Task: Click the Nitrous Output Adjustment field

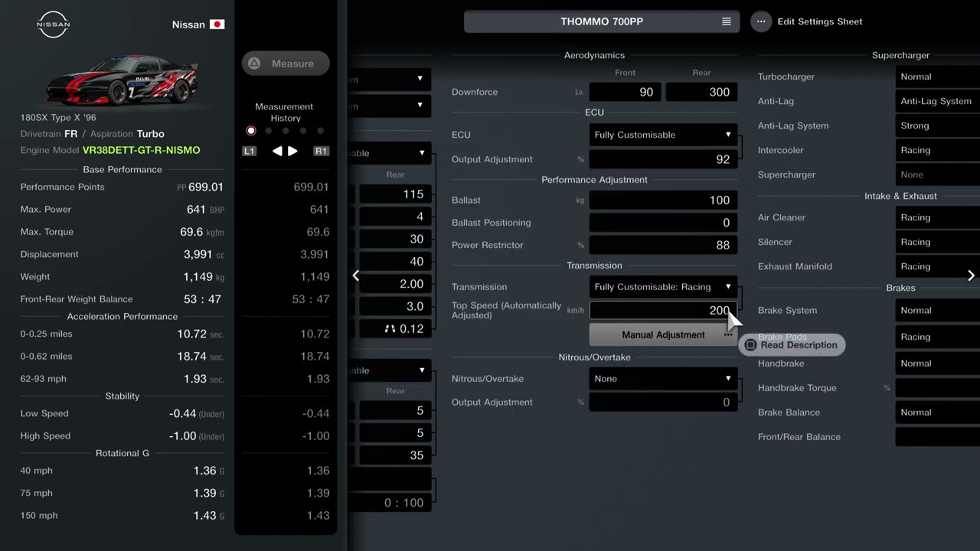Action: (663, 403)
